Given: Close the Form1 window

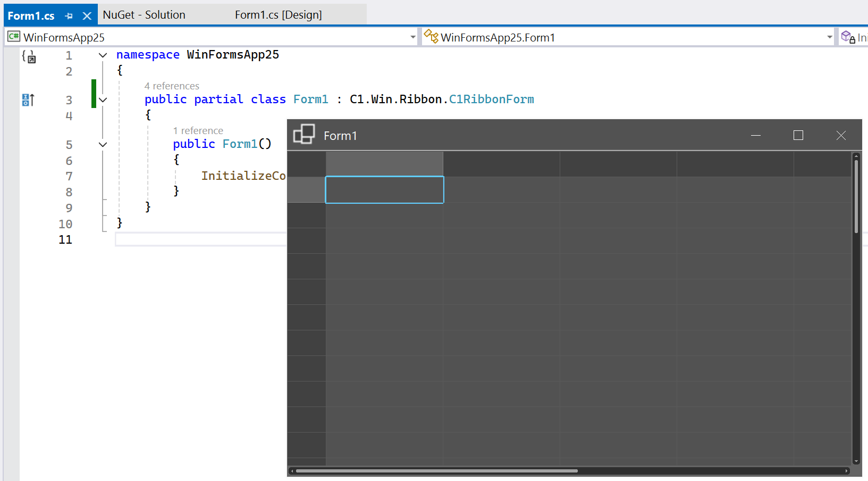Looking at the screenshot, I should 841,135.
